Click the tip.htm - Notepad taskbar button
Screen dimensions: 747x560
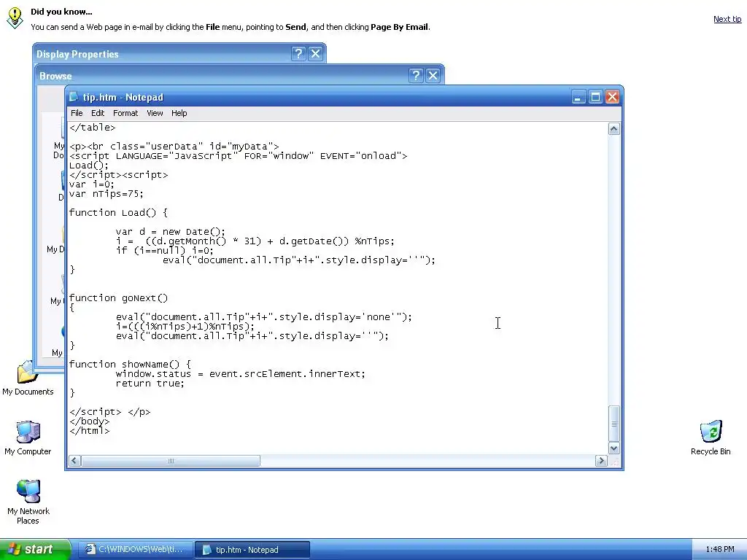tap(252, 550)
